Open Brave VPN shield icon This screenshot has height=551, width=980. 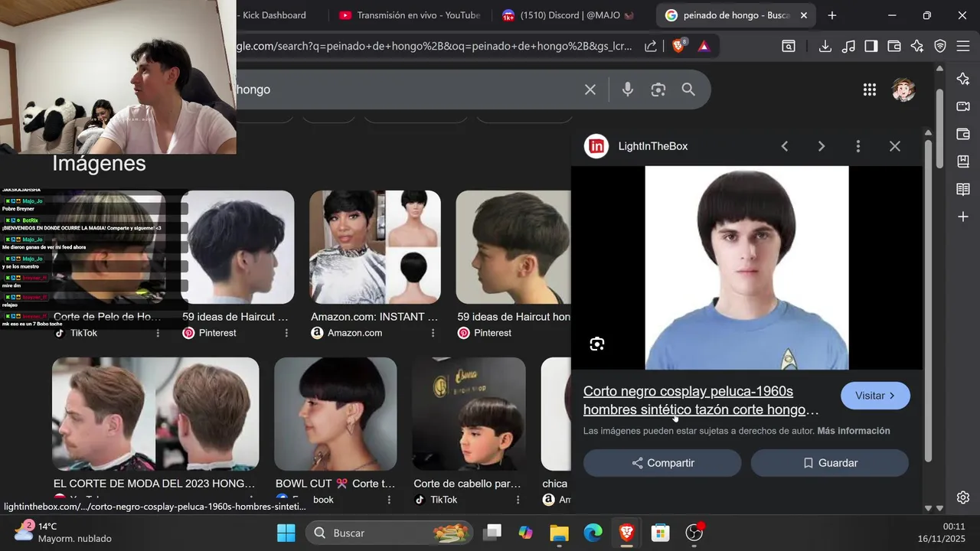click(940, 46)
